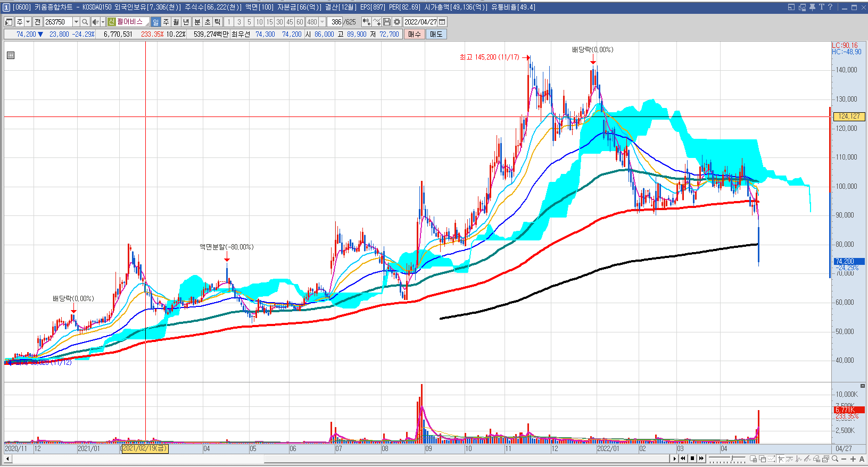The height and width of the screenshot is (467, 868).
Task: Click the minus zoom-out icon at bottom right
Action: click(844, 458)
